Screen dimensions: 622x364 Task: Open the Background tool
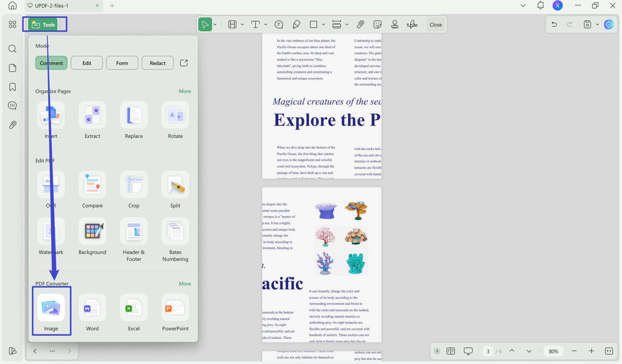pos(92,237)
